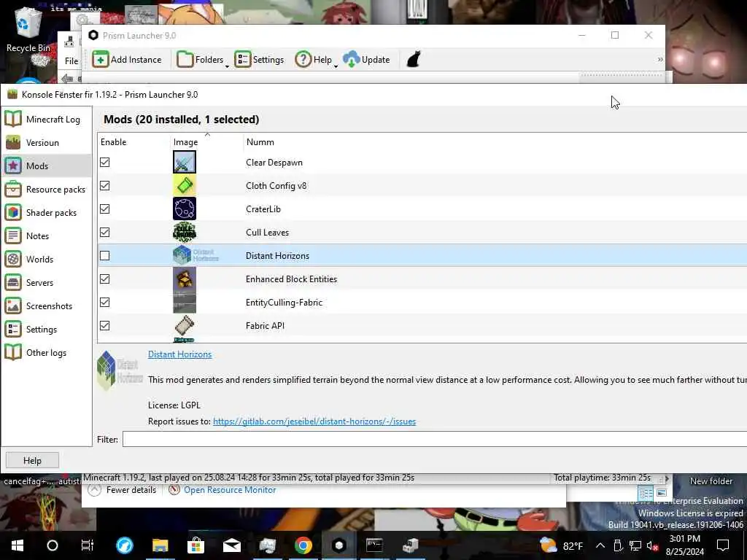Open Settings from Prism Launcher toolbar

[259, 60]
